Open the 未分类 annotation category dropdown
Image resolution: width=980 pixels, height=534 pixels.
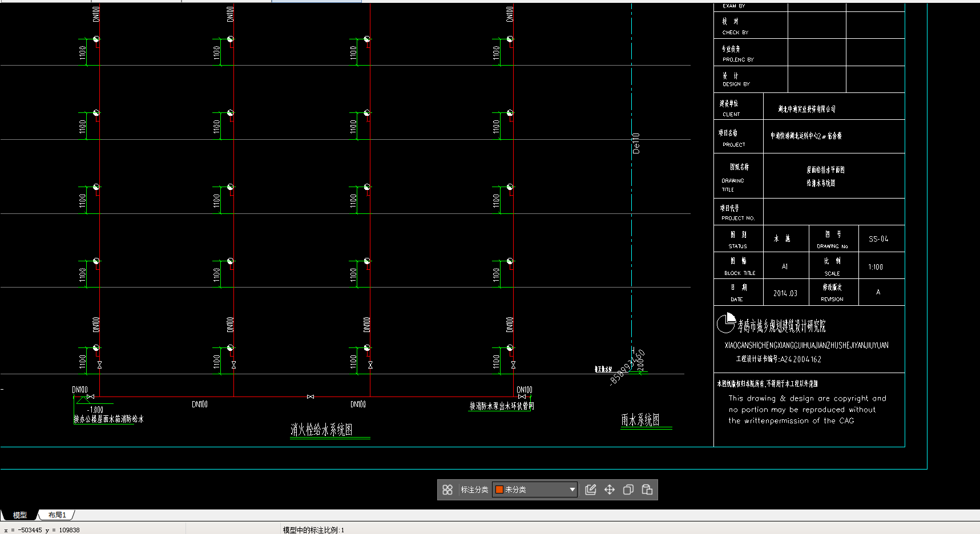click(535, 489)
